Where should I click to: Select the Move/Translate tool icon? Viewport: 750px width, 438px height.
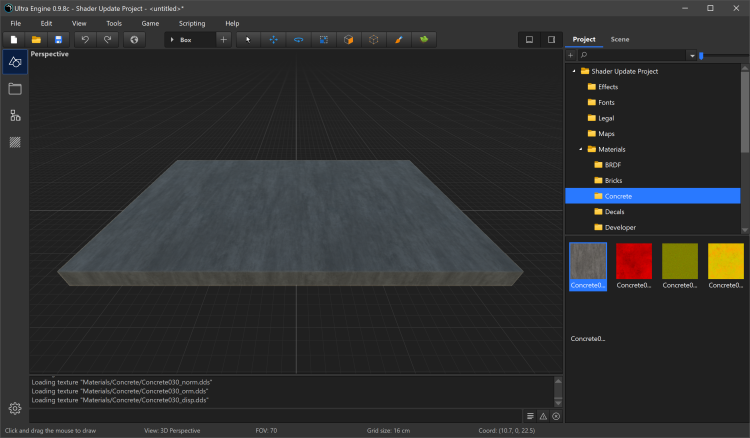click(x=273, y=40)
